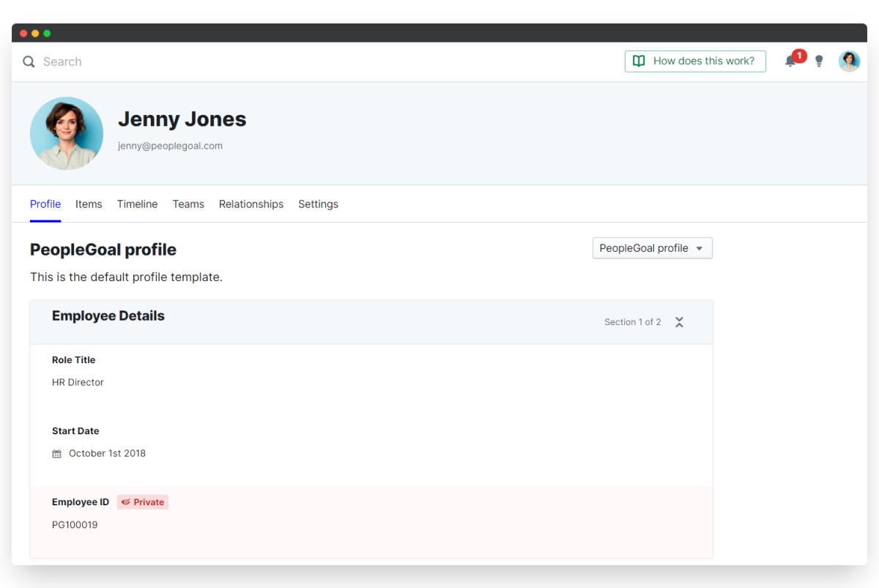This screenshot has width=879, height=588.
Task: Click the default profile template description
Action: 126,278
